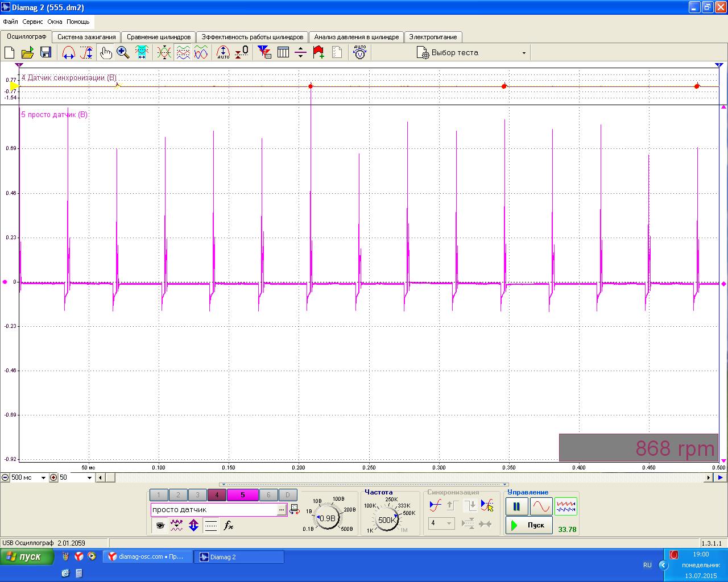Switch to the diamag-osc.com browser taskbar window

coord(147,557)
